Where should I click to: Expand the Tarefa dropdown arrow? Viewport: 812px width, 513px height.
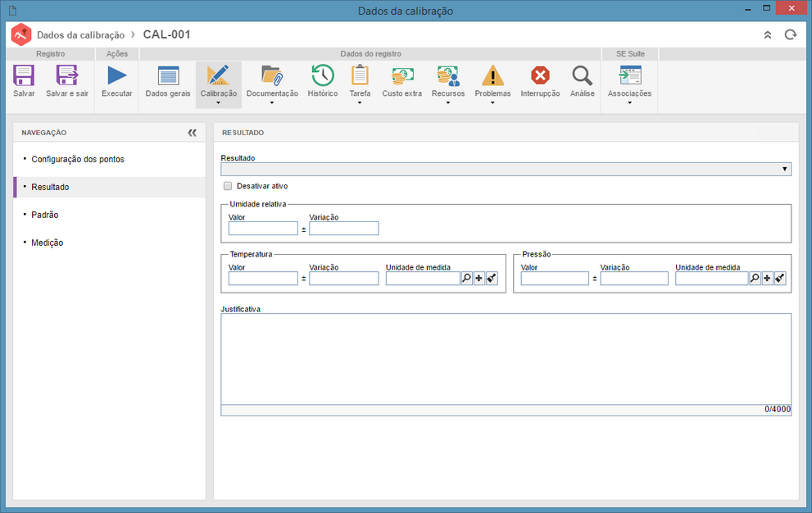pyautogui.click(x=360, y=102)
